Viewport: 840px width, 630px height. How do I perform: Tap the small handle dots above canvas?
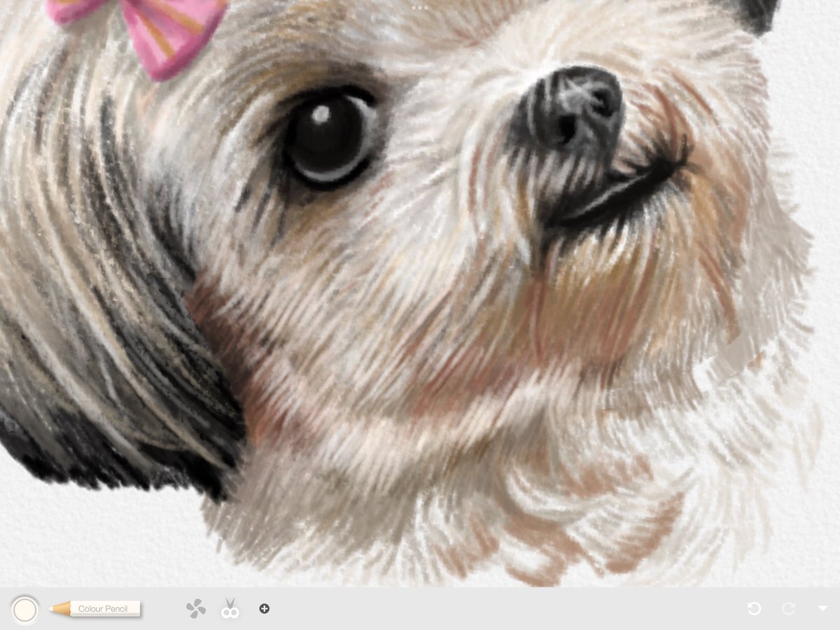420,7
